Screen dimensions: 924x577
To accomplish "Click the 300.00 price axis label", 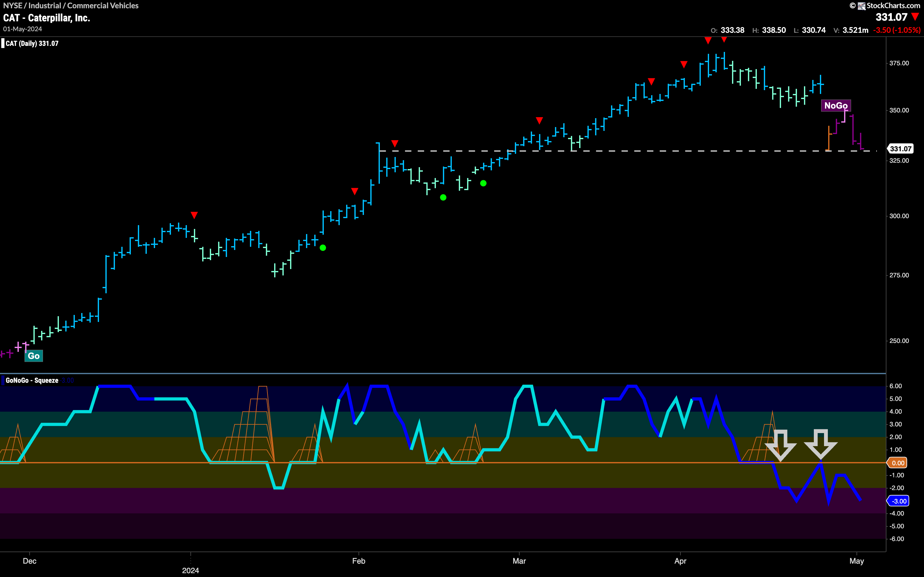I will [x=899, y=216].
